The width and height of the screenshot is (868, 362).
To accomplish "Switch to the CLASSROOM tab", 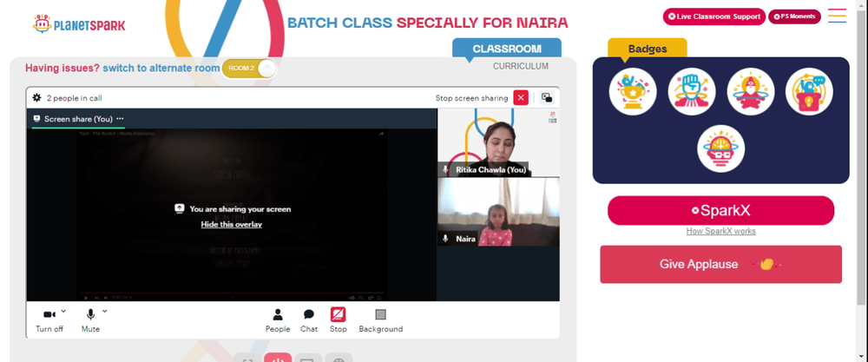I will click(x=507, y=48).
